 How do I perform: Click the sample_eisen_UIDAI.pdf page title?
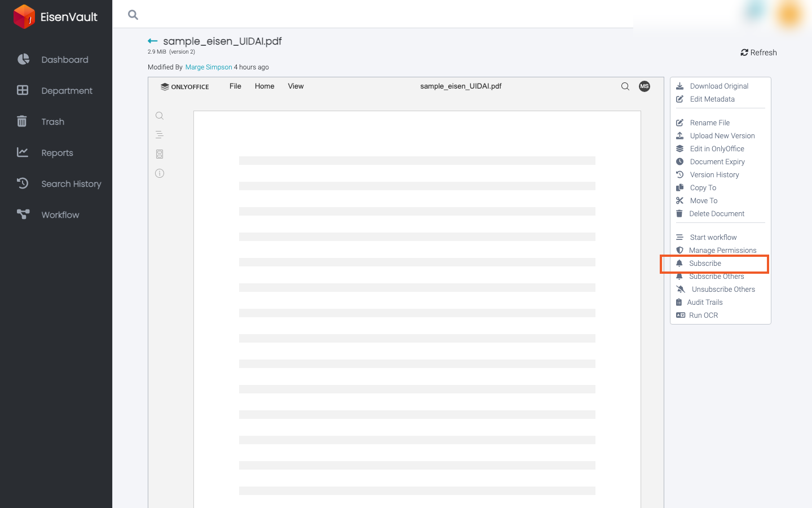point(222,41)
